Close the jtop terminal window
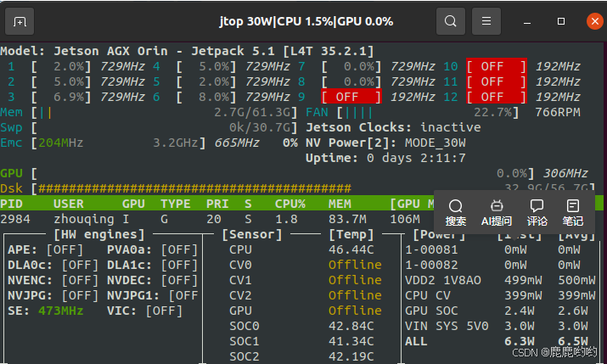Viewport: 607px width, 364px height. pyautogui.click(x=595, y=21)
